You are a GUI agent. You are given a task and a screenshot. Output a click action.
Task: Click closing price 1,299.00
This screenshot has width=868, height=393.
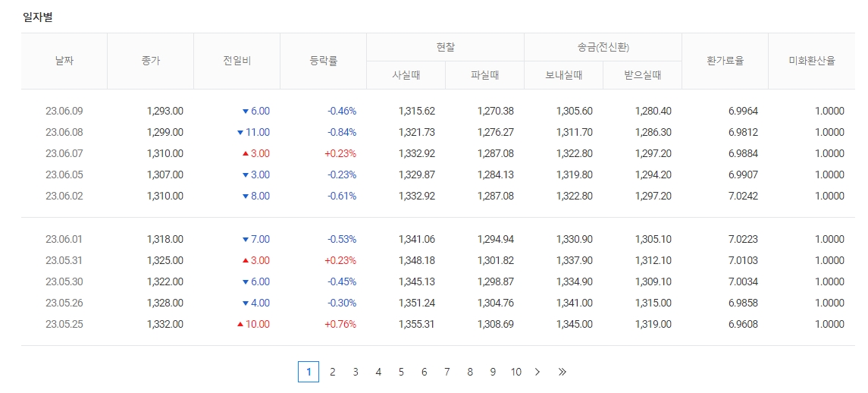165,132
